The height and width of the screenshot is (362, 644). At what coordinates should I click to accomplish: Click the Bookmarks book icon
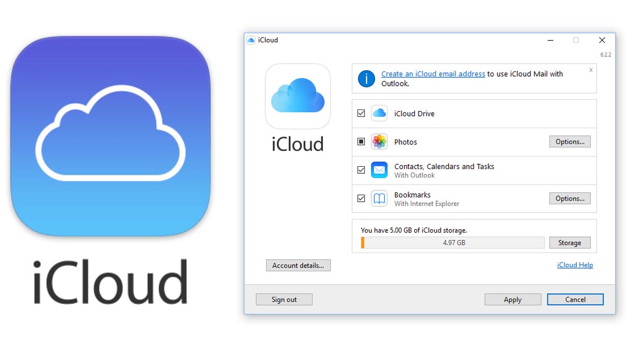pyautogui.click(x=379, y=198)
